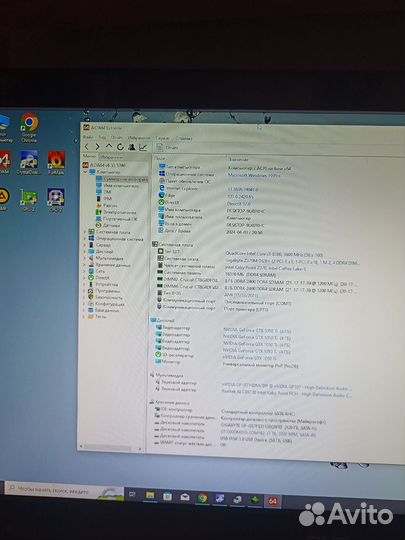Screen dimensions: 405x540
Task: Go back with the left arrow toolbar icon
Action: [87, 147]
